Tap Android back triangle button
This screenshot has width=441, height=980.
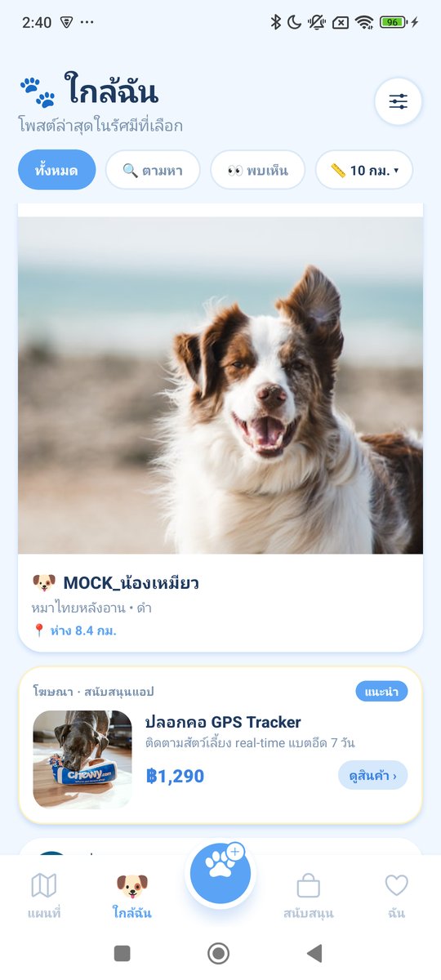pos(314,953)
